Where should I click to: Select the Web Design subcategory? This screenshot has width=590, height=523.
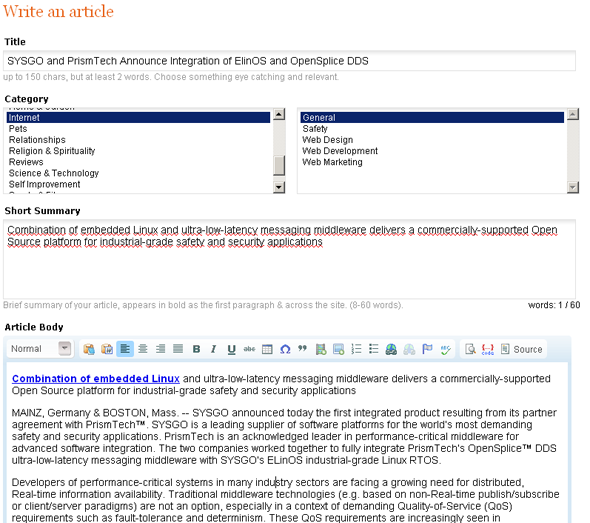[432, 140]
